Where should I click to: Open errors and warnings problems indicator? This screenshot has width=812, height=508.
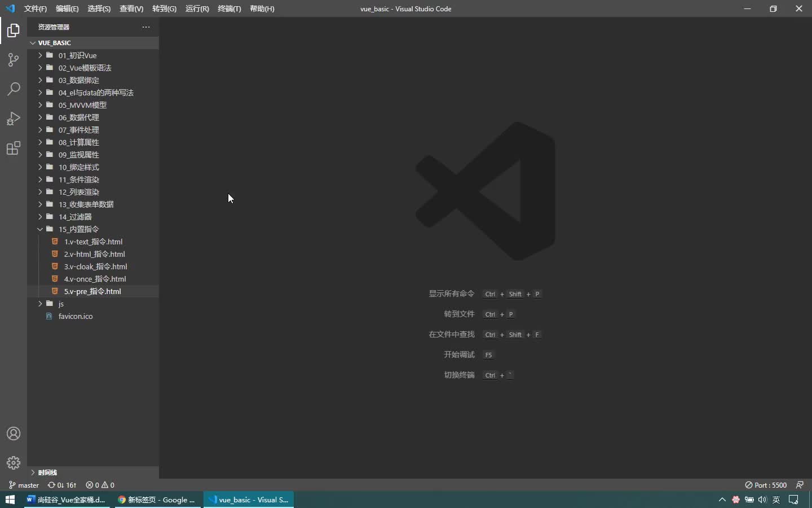pos(100,485)
